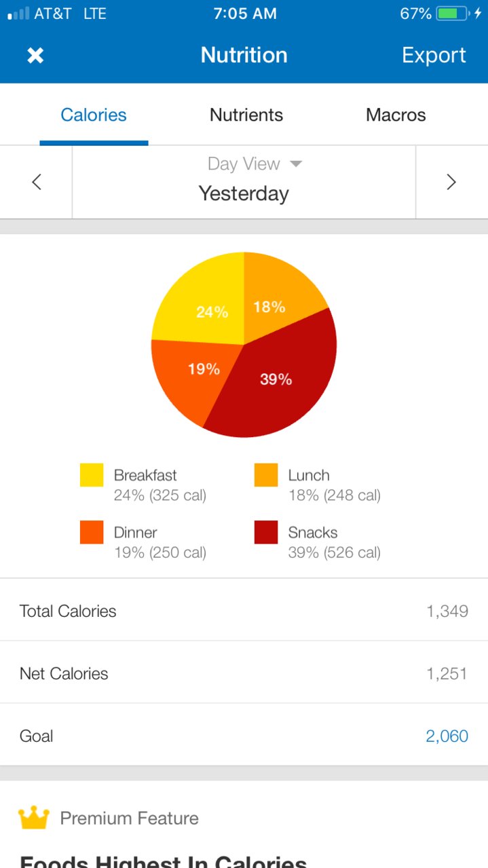
Task: Close the Nutrition screen with the X icon
Action: click(x=35, y=56)
